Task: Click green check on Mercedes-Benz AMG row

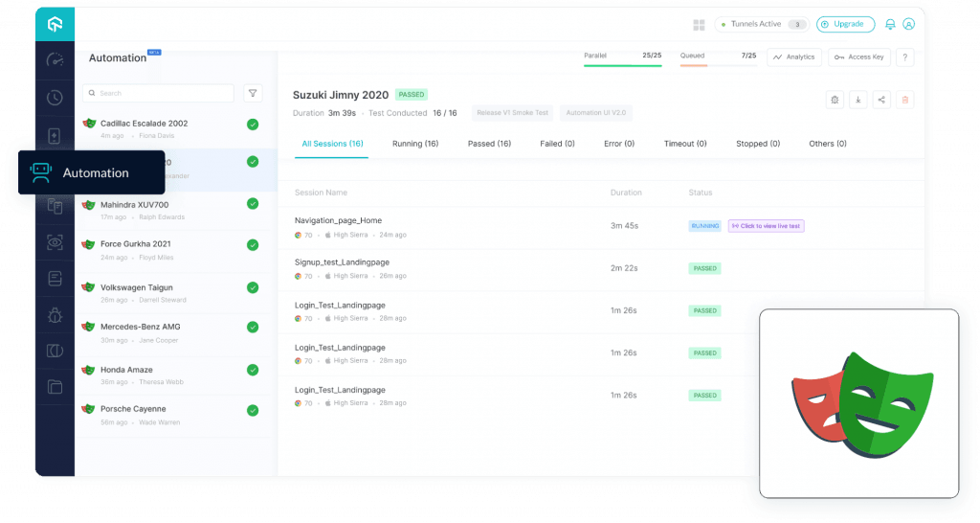Action: 253,328
